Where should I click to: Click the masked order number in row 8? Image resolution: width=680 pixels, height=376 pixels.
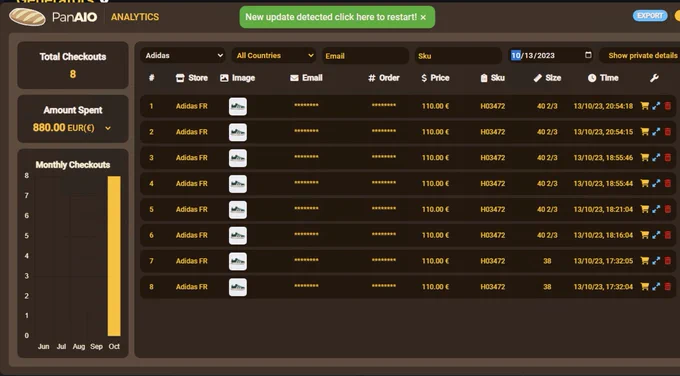(384, 286)
